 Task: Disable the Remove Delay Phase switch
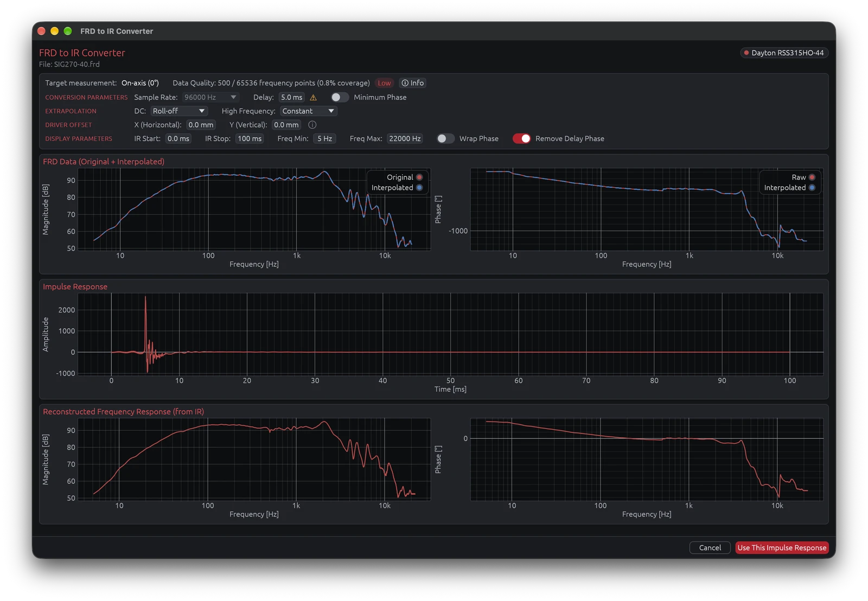click(521, 138)
